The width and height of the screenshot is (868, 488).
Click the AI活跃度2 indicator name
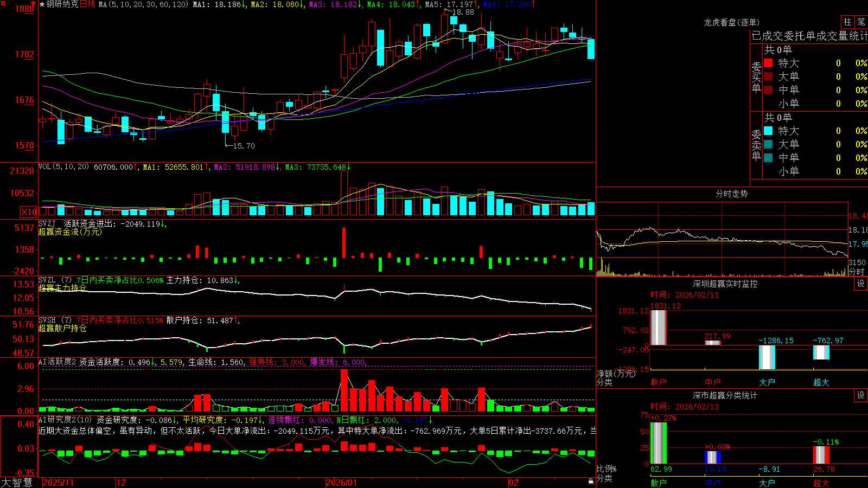(x=57, y=362)
